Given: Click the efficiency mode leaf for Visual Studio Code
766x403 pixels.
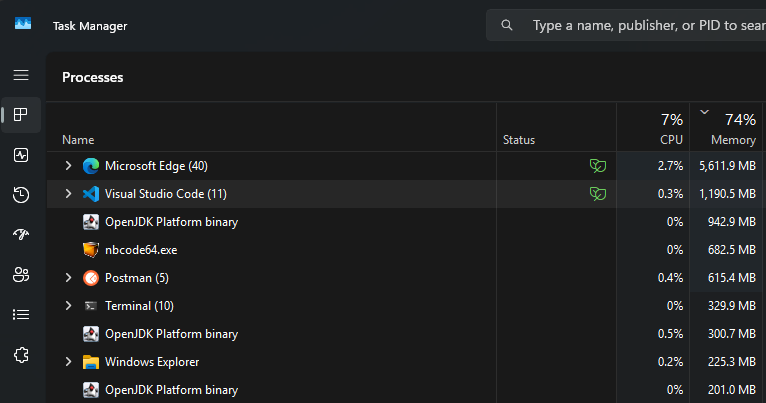Looking at the screenshot, I should tap(598, 194).
